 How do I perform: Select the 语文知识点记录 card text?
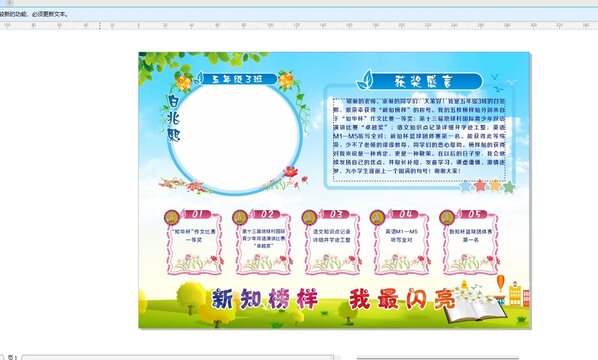[331, 236]
